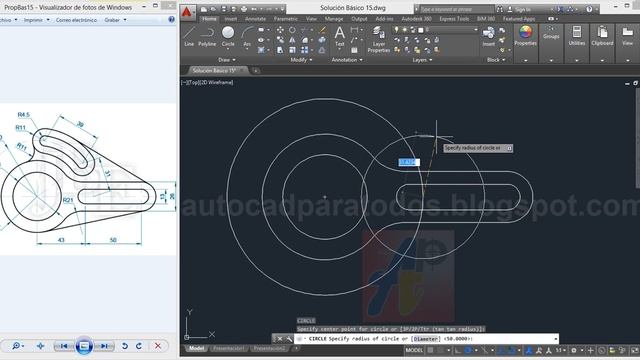Expand the Block panel flyout
640x360 pixels.
pos(496,60)
